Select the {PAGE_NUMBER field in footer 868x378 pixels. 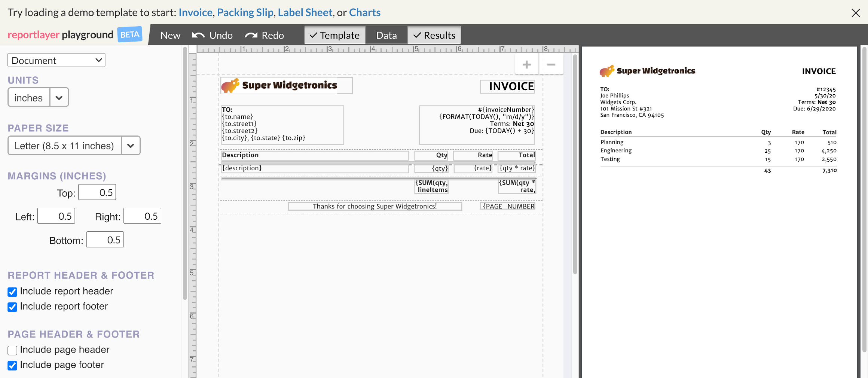(508, 206)
